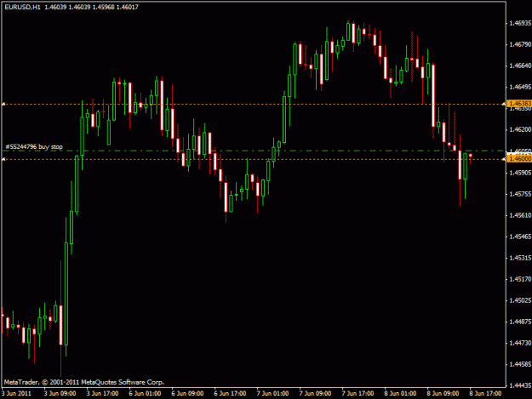
Task: Select the green dash-dot buy stop order line
Action: [254, 151]
